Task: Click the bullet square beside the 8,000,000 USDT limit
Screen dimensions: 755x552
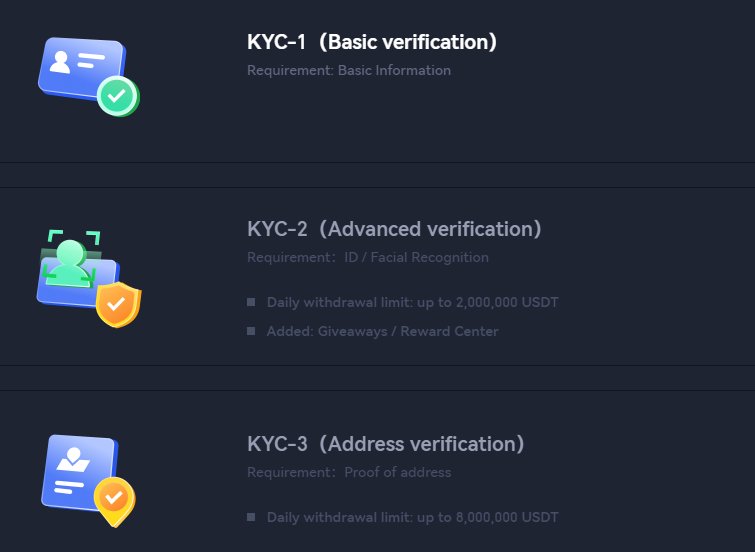Action: pos(251,517)
